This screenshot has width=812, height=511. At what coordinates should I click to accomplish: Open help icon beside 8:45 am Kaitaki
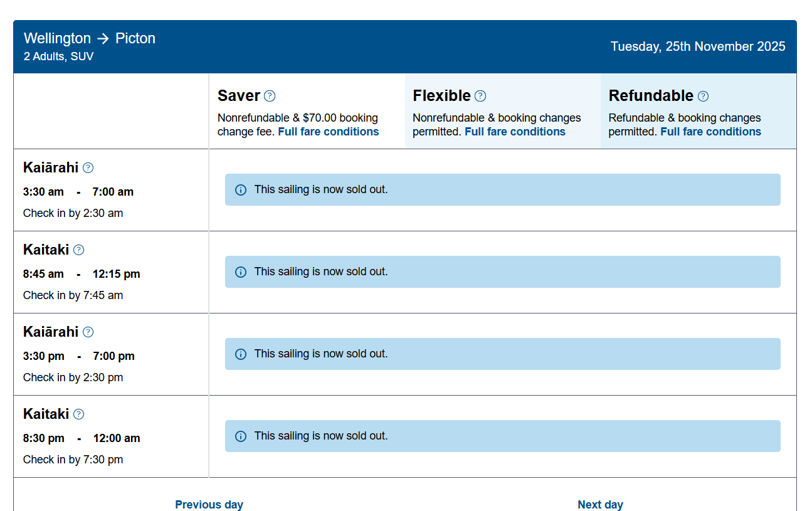coord(78,250)
